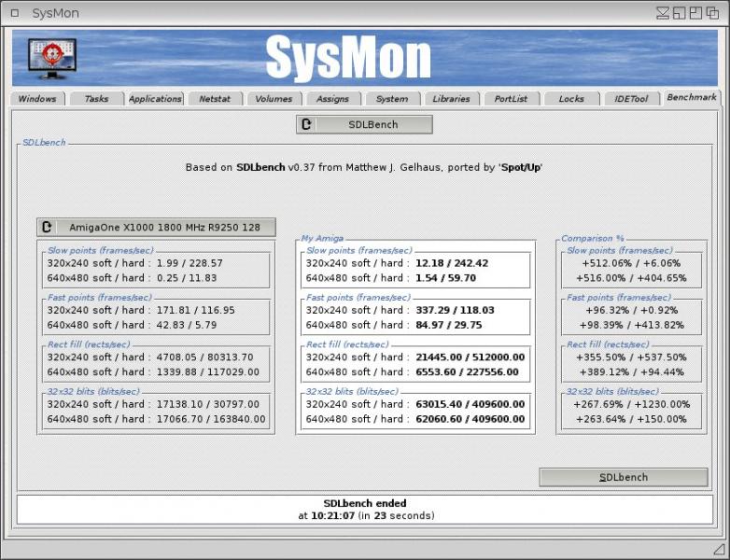Click the 'SDLbench' frame label at top left
The image size is (730, 560).
point(44,142)
